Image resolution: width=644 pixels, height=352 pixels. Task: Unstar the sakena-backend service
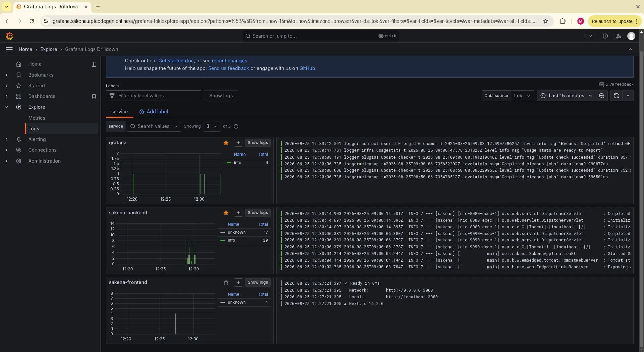click(x=226, y=213)
